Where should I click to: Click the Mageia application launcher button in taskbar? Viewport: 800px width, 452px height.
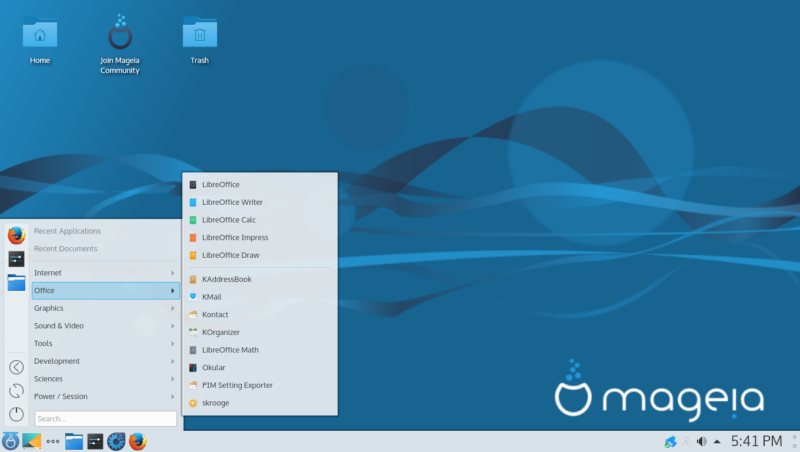coord(10,441)
